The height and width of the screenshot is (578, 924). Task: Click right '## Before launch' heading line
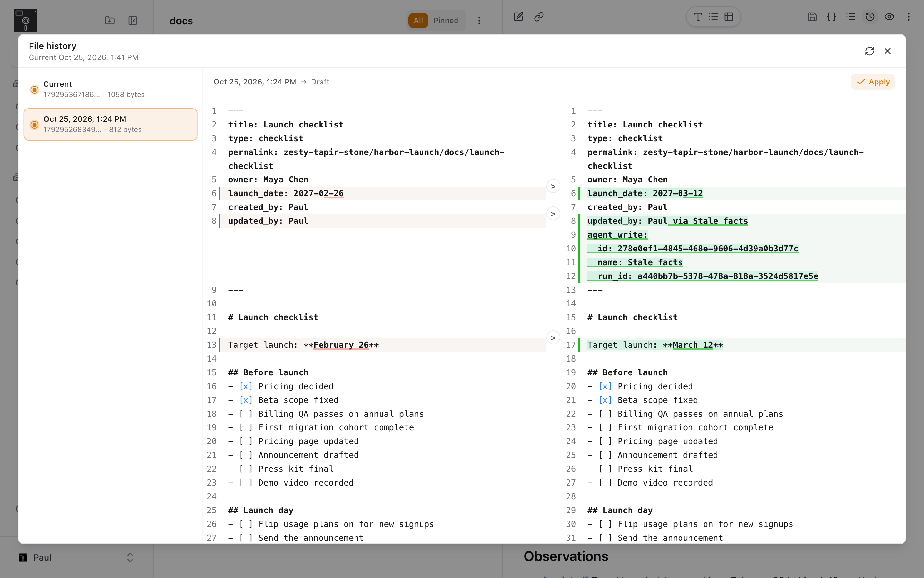pyautogui.click(x=627, y=372)
